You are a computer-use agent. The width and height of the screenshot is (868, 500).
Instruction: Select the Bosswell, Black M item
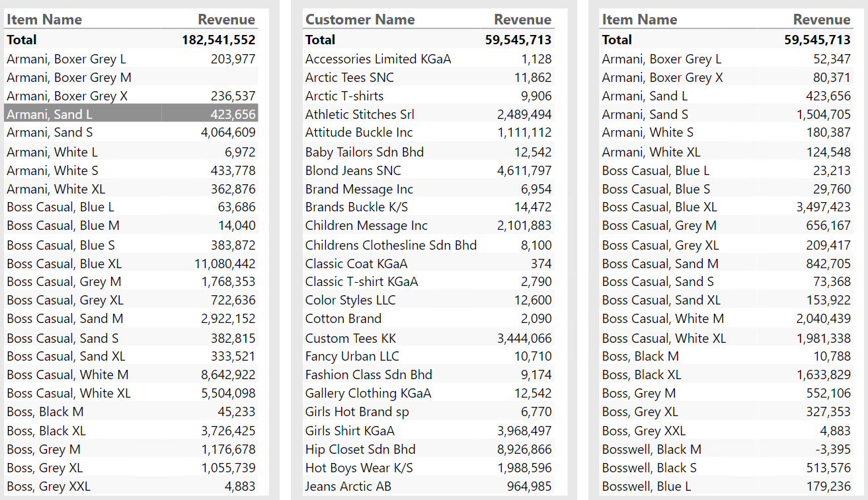point(652,449)
